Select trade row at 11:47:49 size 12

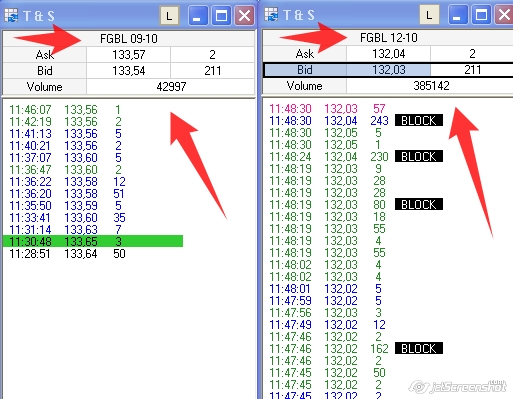(327, 325)
